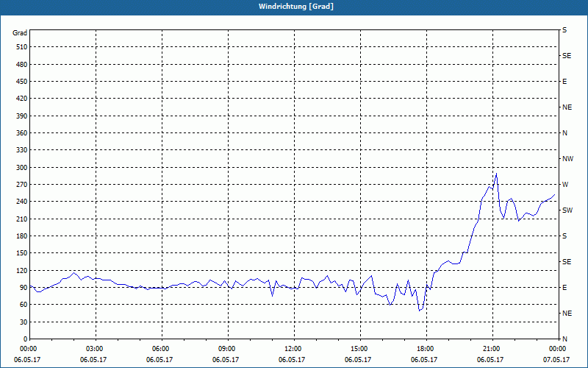Image resolution: width=588 pixels, height=368 pixels.
Task: Click the 150 value on left axis
Action: pyautogui.click(x=22, y=253)
